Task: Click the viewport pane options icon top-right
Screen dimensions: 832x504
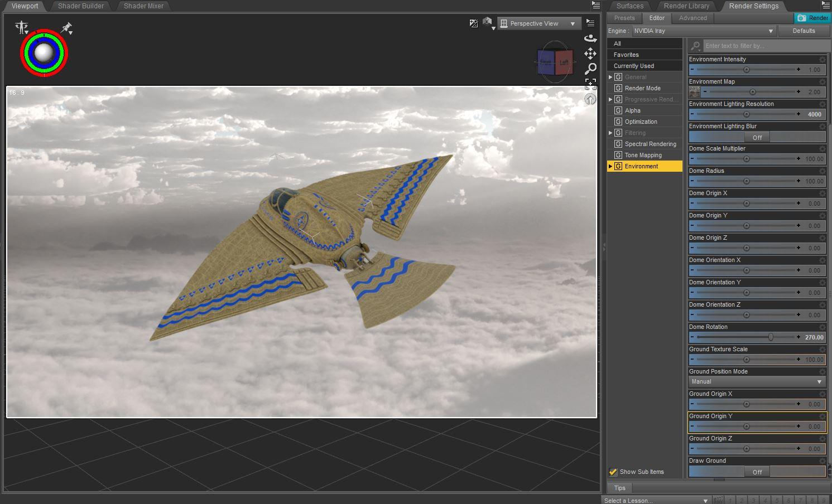Action: pos(595,4)
